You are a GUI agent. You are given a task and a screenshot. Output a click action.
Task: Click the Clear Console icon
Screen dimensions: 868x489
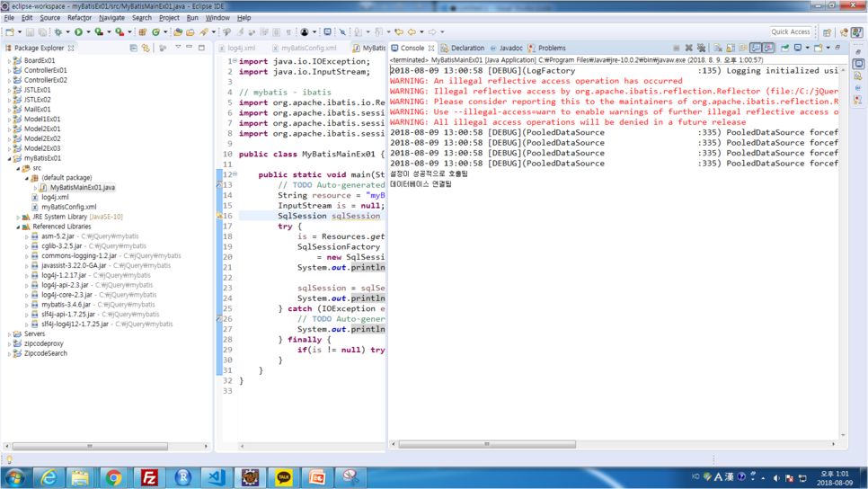click(x=718, y=48)
